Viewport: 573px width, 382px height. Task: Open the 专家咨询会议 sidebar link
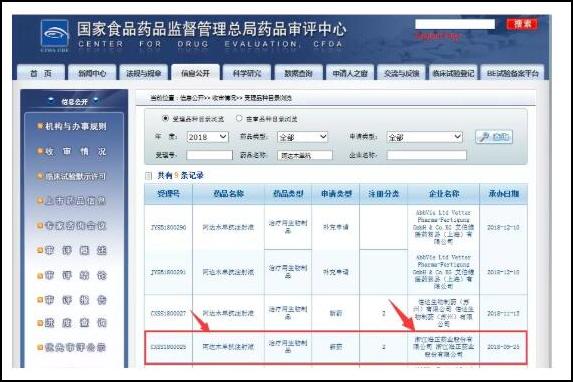pyautogui.click(x=76, y=226)
